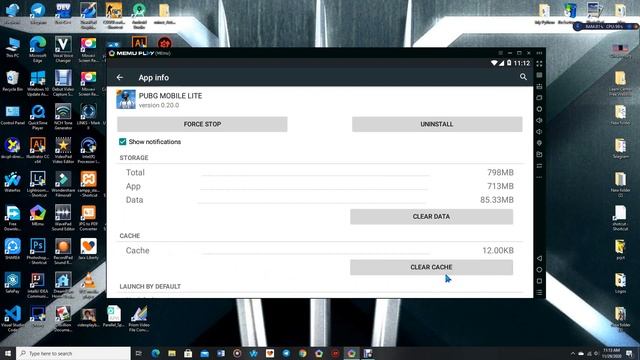Viewport: 640px width, 360px height.
Task: Expand more MEmu sidebar tools
Action: tap(539, 177)
